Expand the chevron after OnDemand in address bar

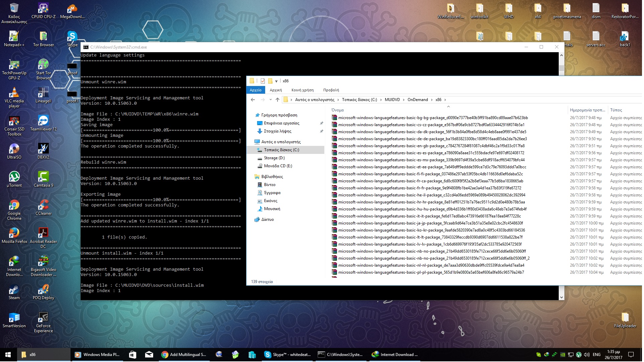[432, 100]
